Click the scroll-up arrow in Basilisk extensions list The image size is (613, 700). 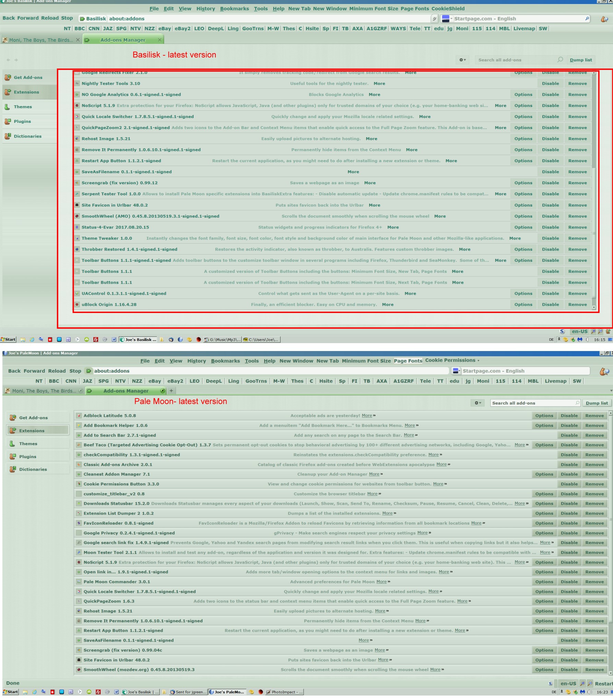594,73
